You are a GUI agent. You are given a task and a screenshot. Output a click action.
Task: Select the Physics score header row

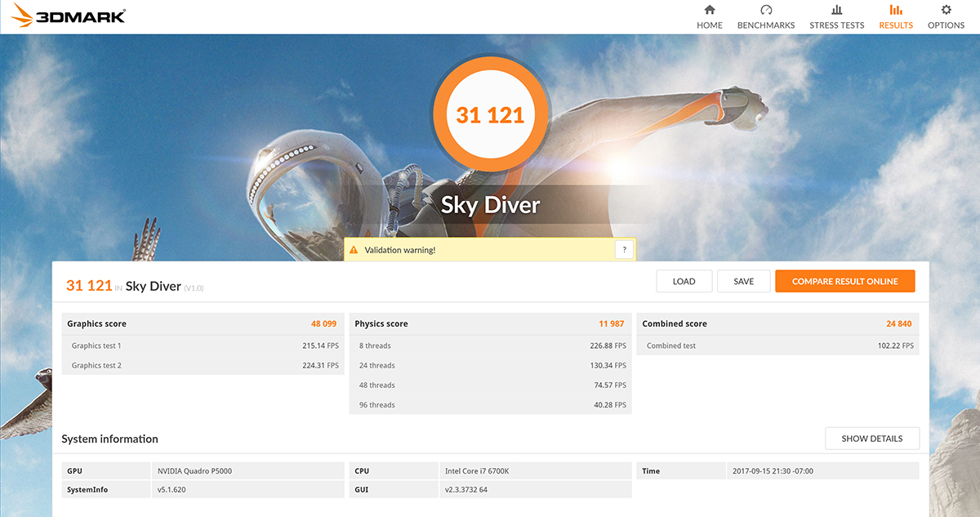(490, 323)
